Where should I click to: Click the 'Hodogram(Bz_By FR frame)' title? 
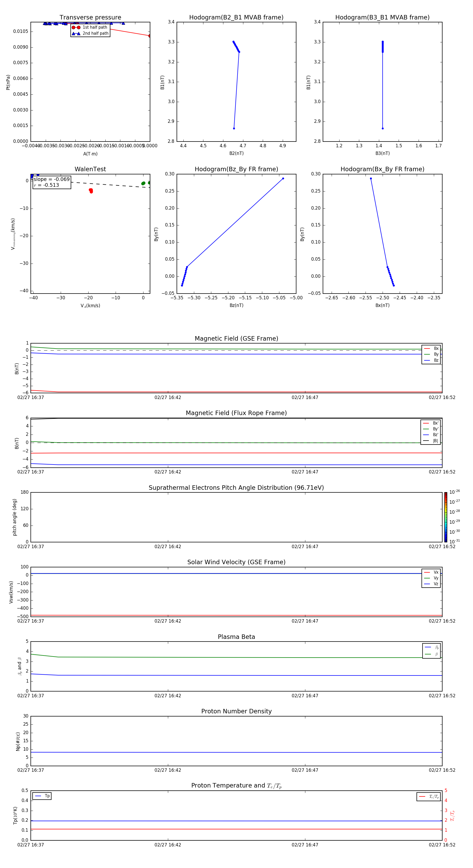236,169
